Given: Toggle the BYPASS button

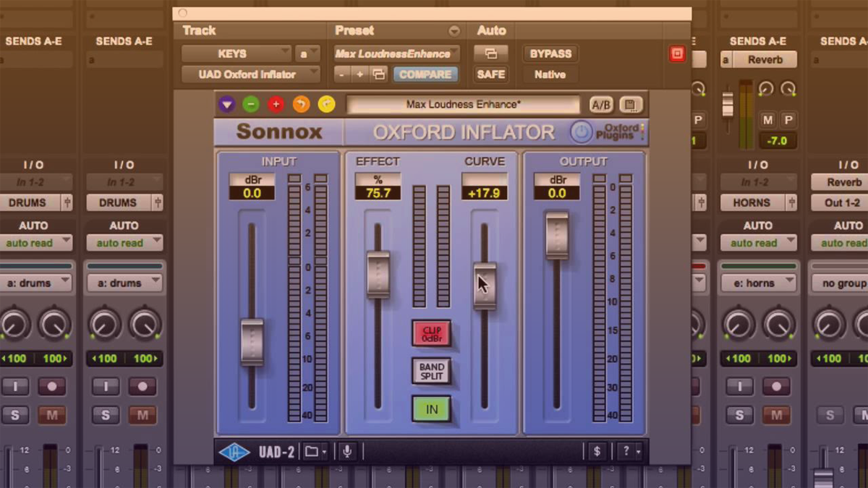Looking at the screenshot, I should coord(551,53).
